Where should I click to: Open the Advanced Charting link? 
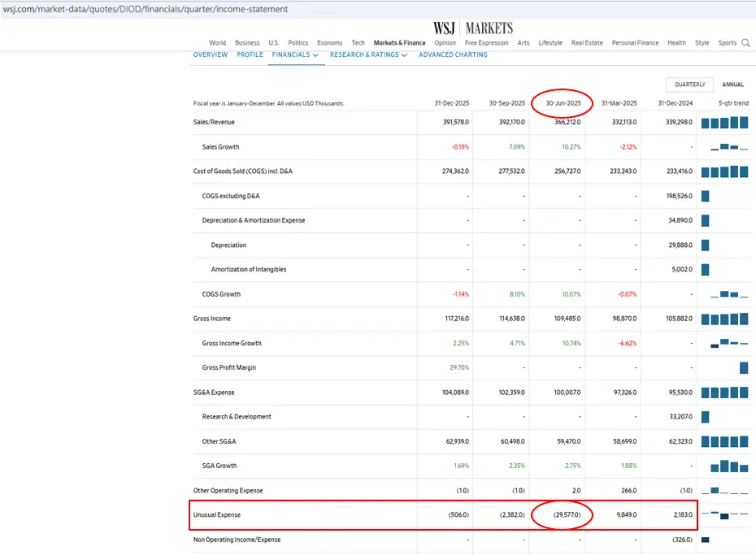(453, 55)
